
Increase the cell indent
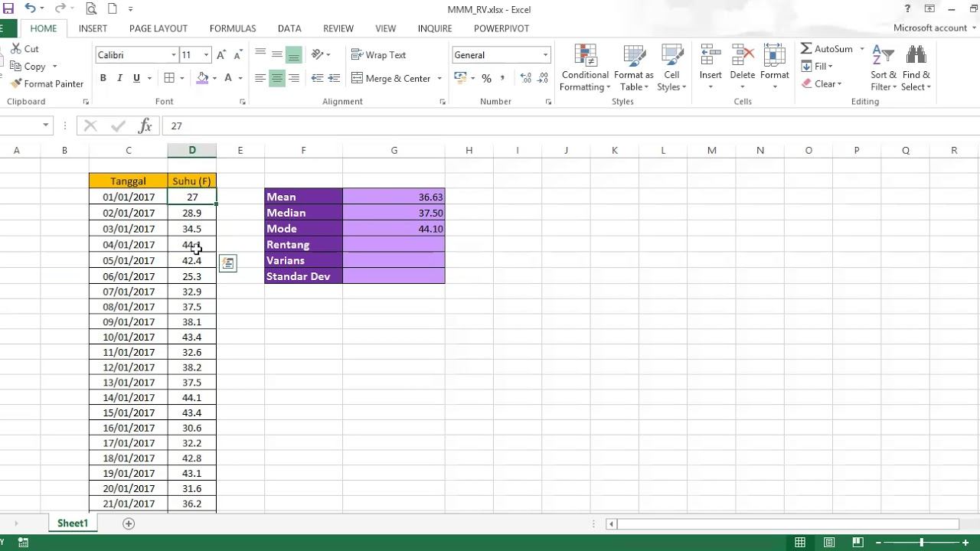coord(334,78)
